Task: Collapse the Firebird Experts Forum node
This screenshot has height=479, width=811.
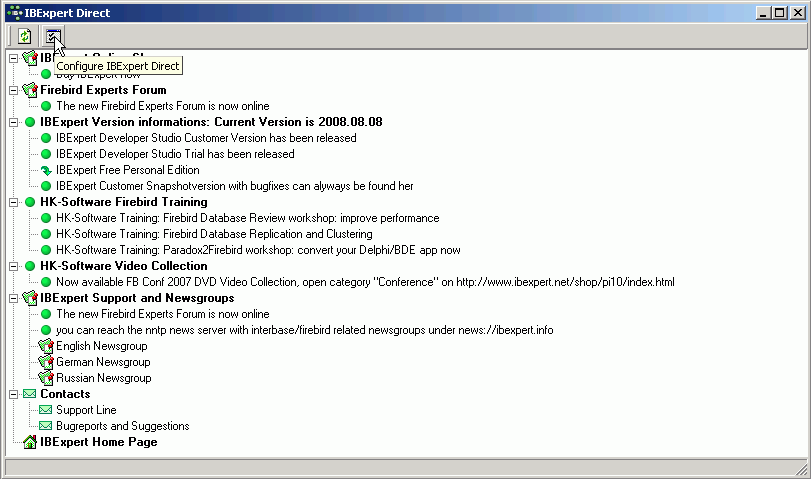Action: pyautogui.click(x=13, y=90)
